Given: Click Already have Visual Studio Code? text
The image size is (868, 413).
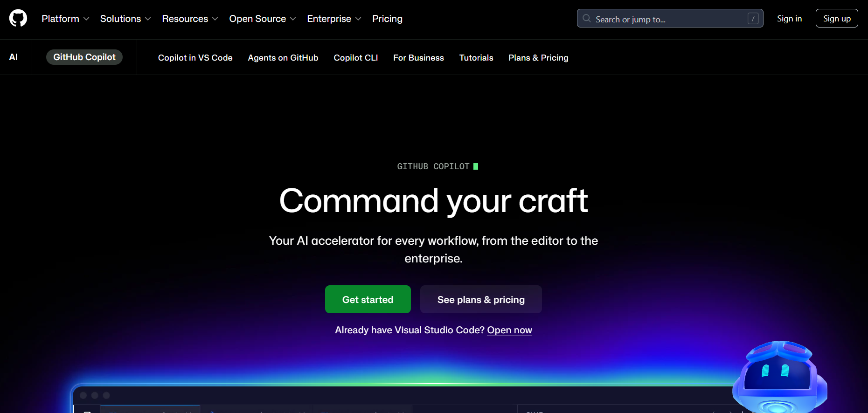Looking at the screenshot, I should pyautogui.click(x=410, y=330).
